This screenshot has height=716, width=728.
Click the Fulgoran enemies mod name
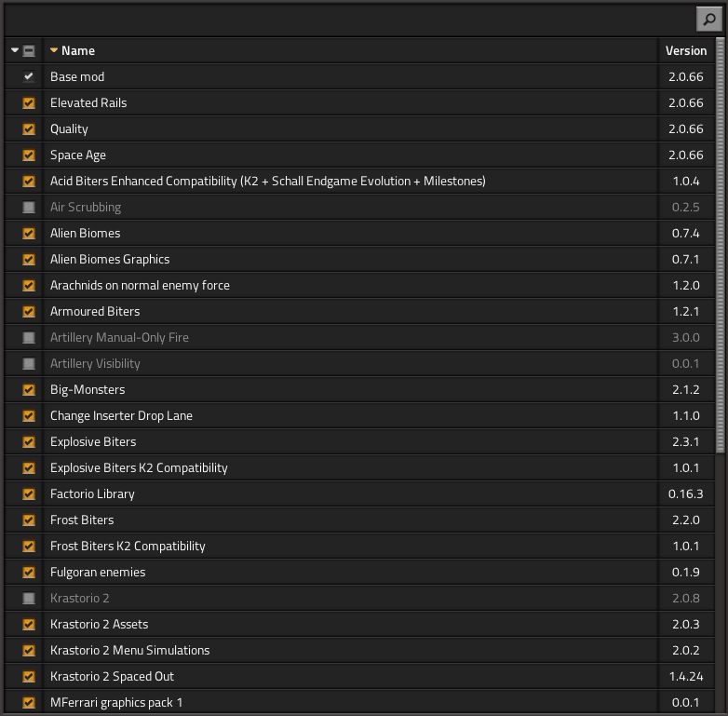pos(98,573)
